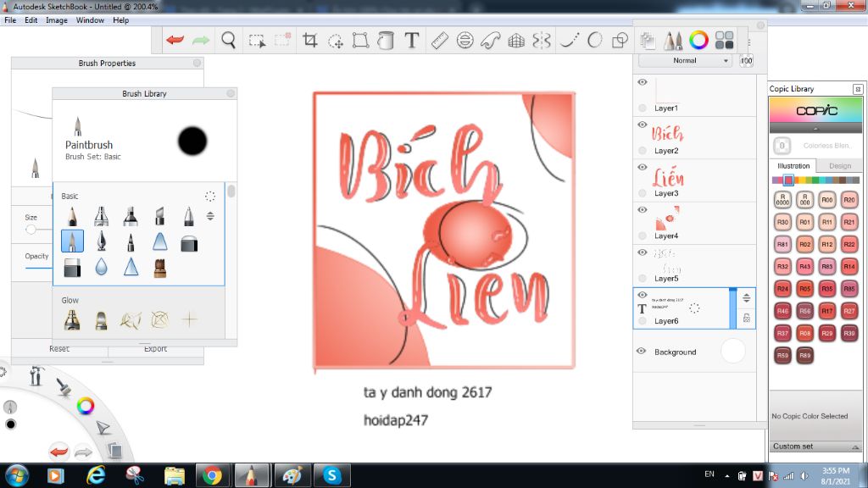Screen dimensions: 868x488
Task: Click Export in Brush Properties
Action: click(x=156, y=348)
